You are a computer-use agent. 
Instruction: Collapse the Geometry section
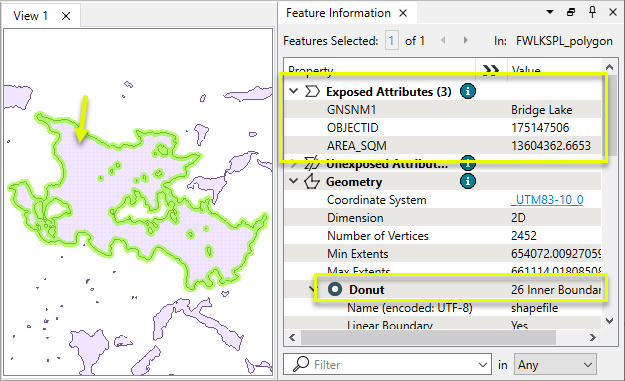[294, 181]
